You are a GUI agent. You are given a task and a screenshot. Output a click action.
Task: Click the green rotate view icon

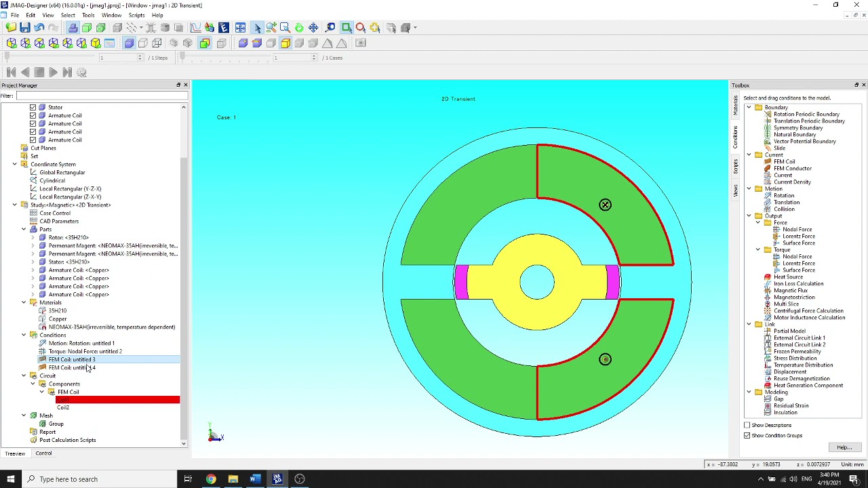pyautogui.click(x=299, y=28)
